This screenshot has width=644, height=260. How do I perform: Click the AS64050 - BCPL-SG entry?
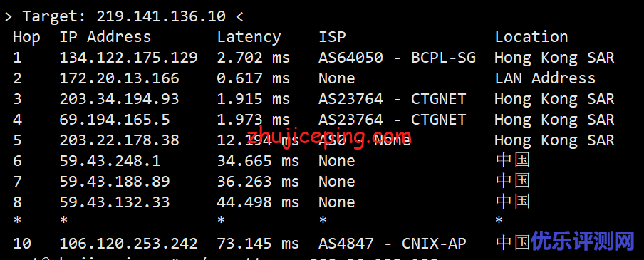pyautogui.click(x=397, y=58)
